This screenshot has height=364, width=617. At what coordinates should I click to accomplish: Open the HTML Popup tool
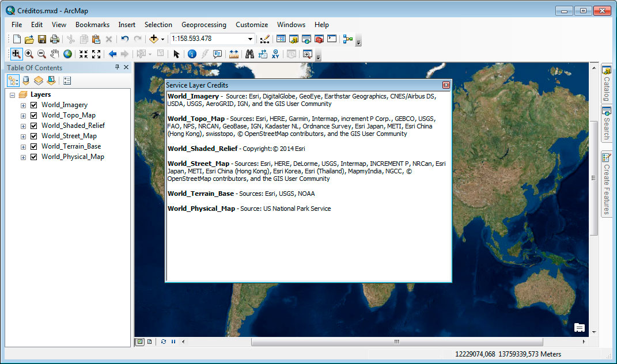click(x=217, y=54)
